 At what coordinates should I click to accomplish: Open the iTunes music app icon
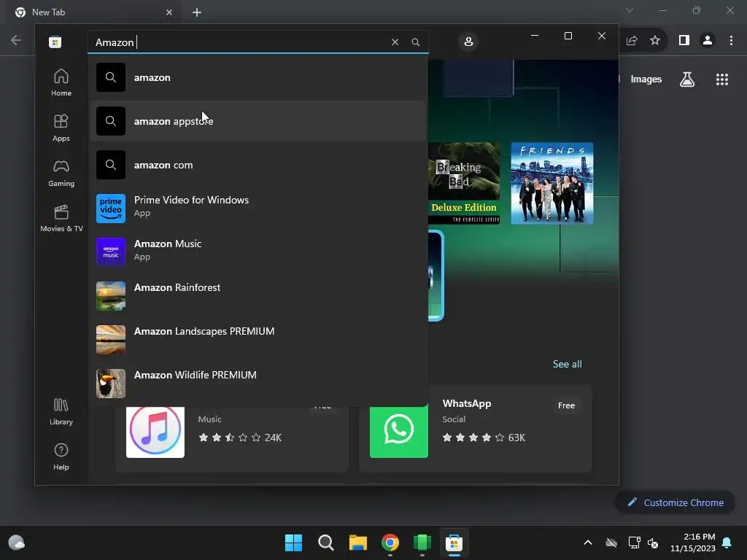pos(155,431)
